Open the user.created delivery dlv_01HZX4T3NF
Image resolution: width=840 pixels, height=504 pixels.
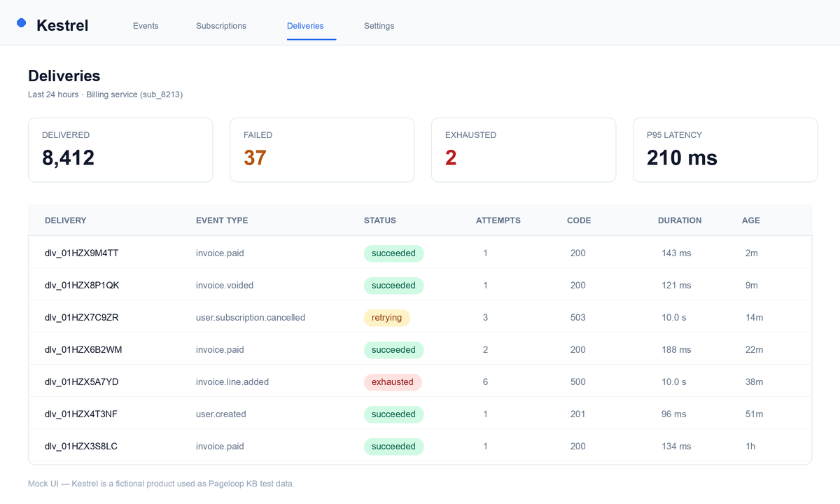[x=81, y=414]
